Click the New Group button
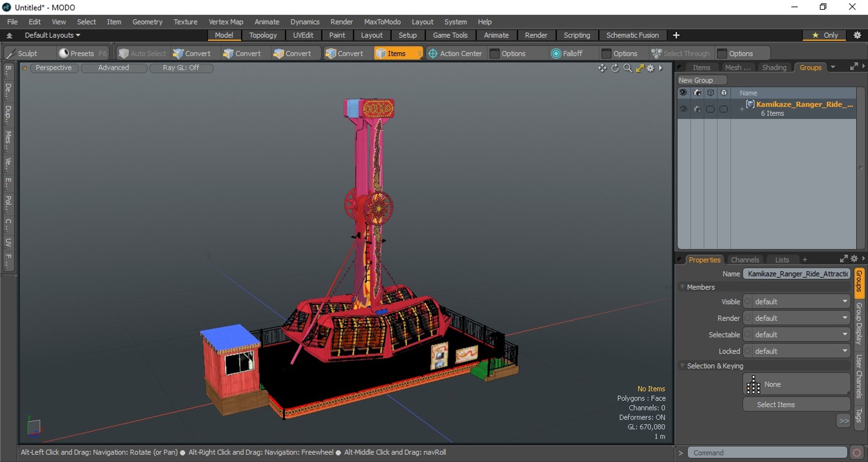 click(x=702, y=80)
